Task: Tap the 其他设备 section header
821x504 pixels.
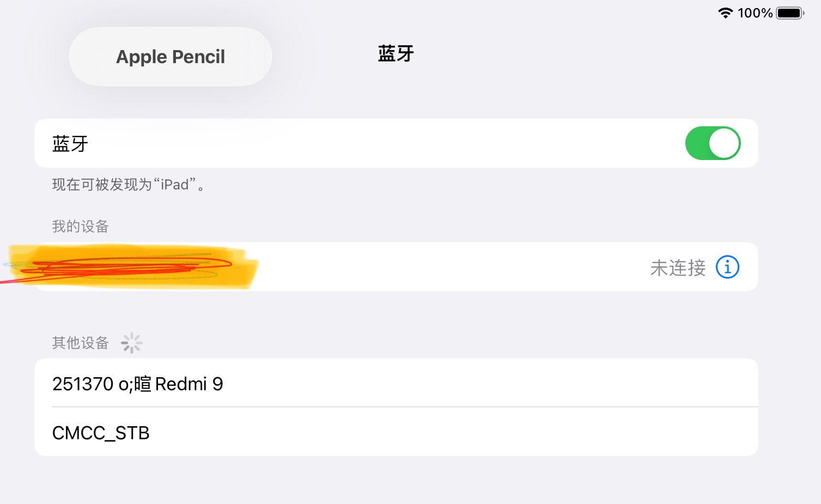Action: click(x=81, y=343)
